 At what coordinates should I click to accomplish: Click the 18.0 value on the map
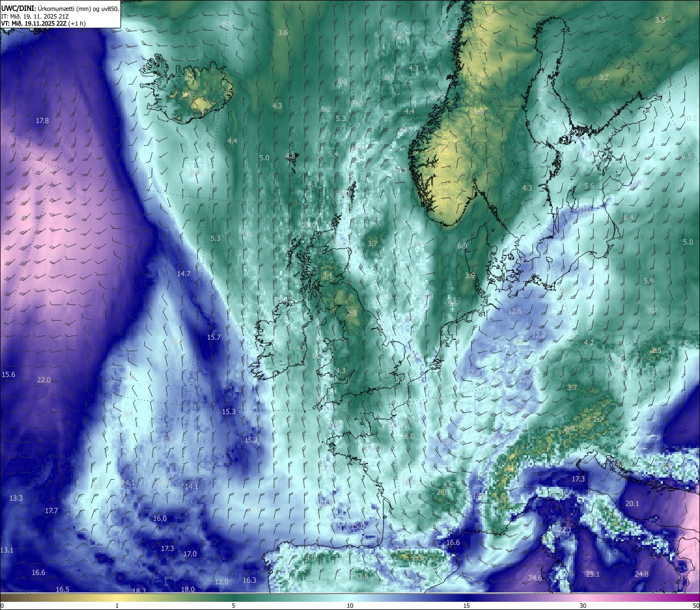click(188, 589)
